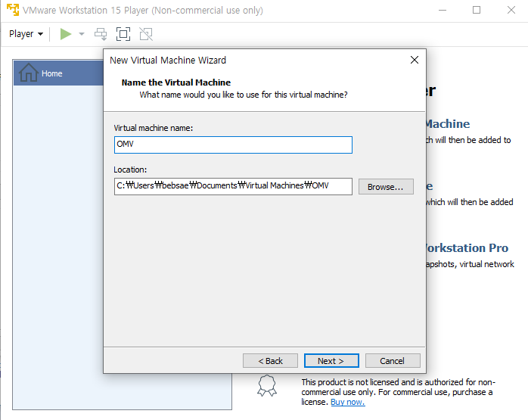Click the Location path input field
Image resolution: width=528 pixels, height=420 pixels.
[x=233, y=186]
